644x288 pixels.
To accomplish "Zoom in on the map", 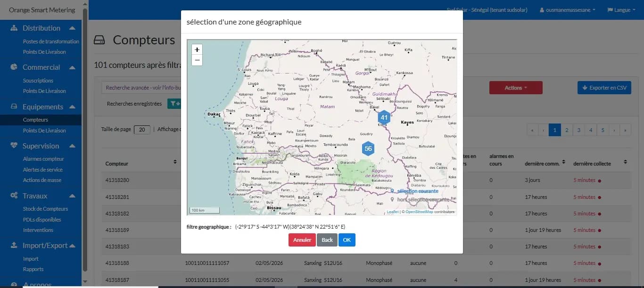I will pos(197,49).
